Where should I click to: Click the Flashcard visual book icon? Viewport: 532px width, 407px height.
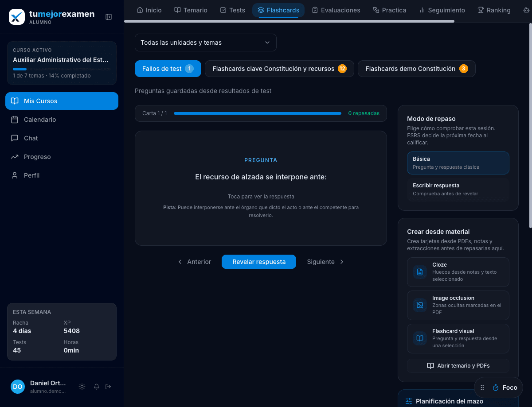(x=420, y=338)
